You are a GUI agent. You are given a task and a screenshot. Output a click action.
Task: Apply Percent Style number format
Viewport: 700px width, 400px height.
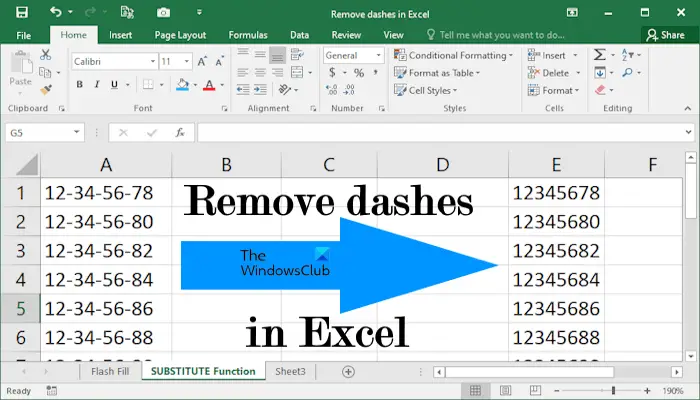(x=359, y=73)
